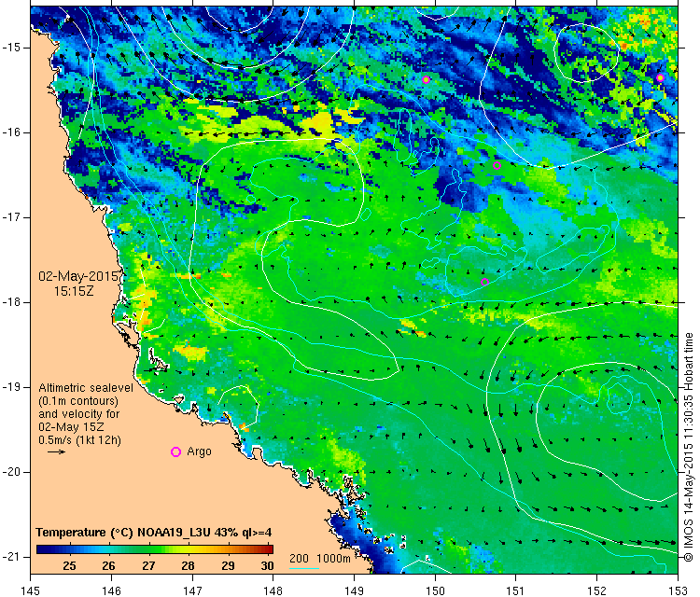This screenshot has width=700, height=597.
Task: Click the Argo float marker near 150°E, 15.4°S
Action: (426, 80)
